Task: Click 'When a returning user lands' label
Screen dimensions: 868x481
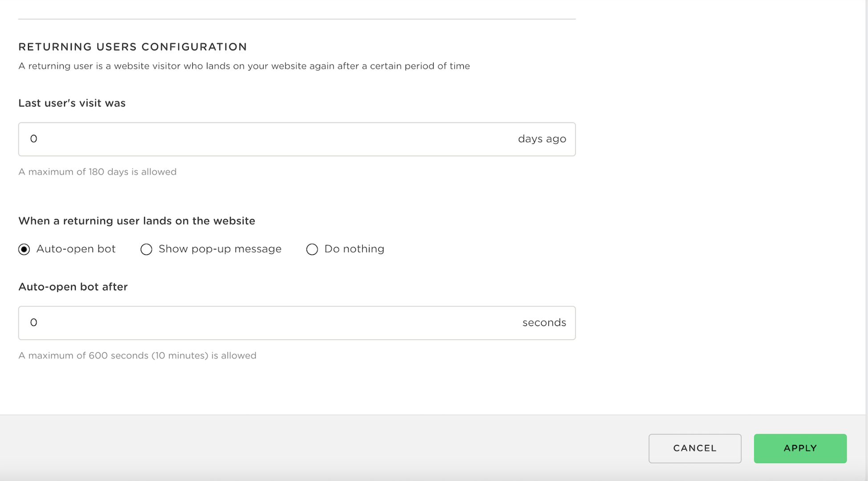Action: (x=137, y=221)
